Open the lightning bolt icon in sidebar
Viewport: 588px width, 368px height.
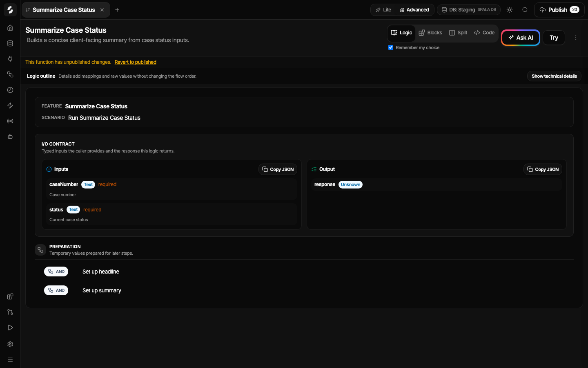point(10,105)
